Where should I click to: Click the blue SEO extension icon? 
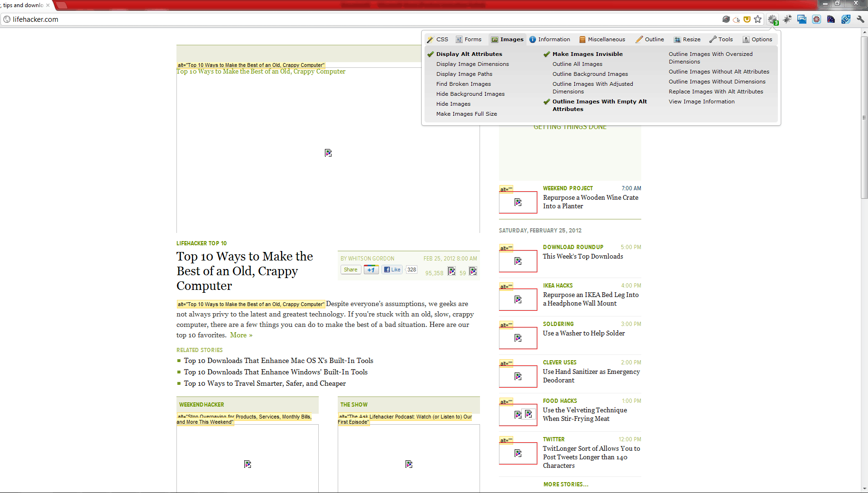point(846,19)
